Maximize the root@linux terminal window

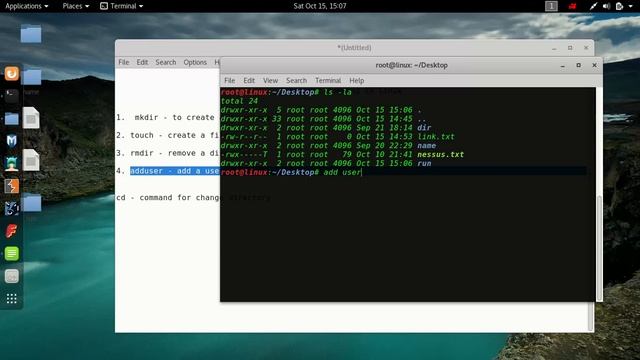tap(578, 65)
